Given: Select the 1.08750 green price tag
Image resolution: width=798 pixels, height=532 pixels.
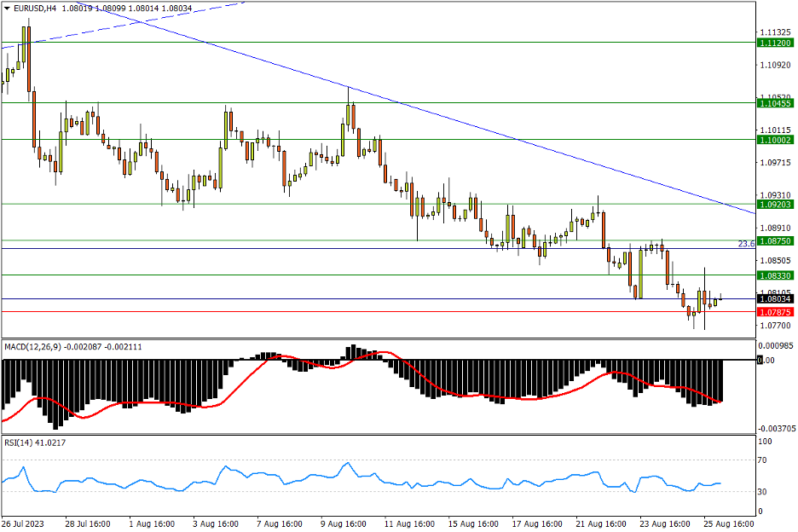Looking at the screenshot, I should tap(775, 241).
